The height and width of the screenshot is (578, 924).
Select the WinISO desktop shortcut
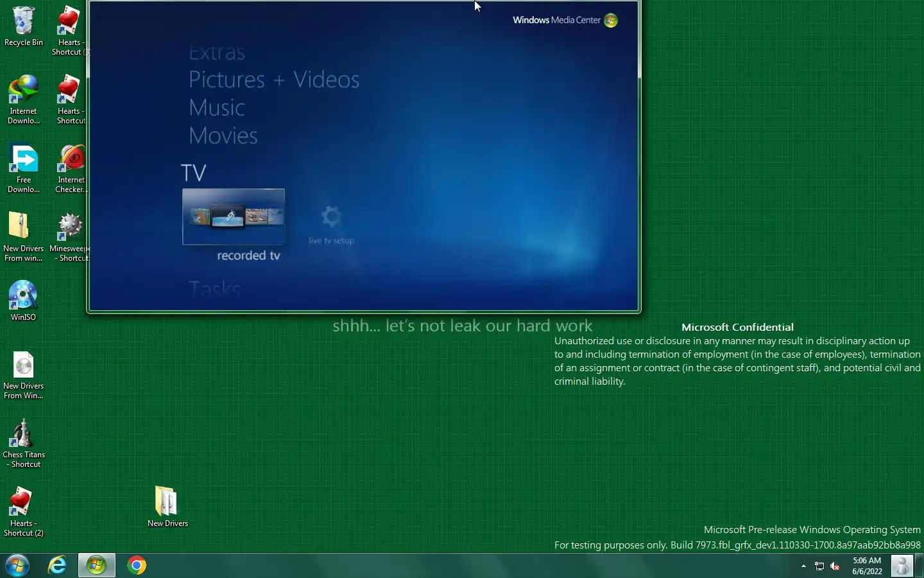point(23,301)
